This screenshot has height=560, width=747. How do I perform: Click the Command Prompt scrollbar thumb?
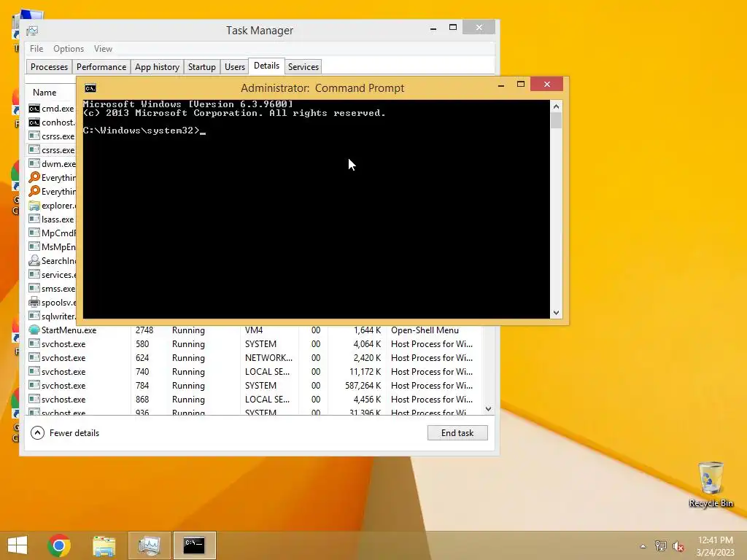tap(556, 120)
